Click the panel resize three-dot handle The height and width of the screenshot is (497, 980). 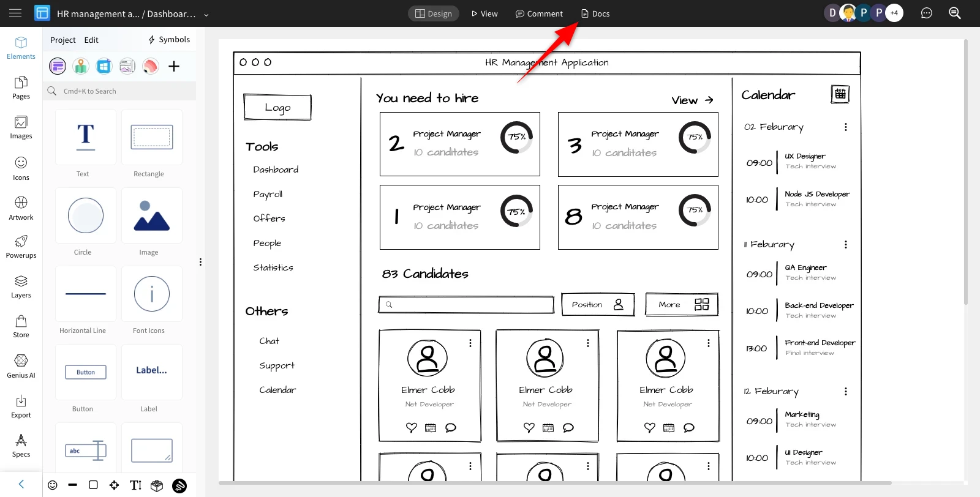200,262
